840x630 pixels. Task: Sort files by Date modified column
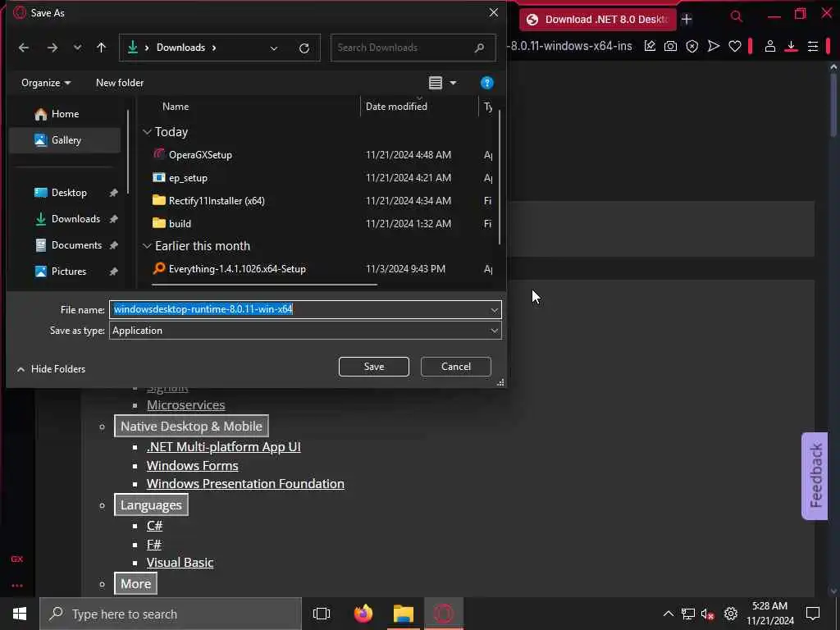[396, 107]
